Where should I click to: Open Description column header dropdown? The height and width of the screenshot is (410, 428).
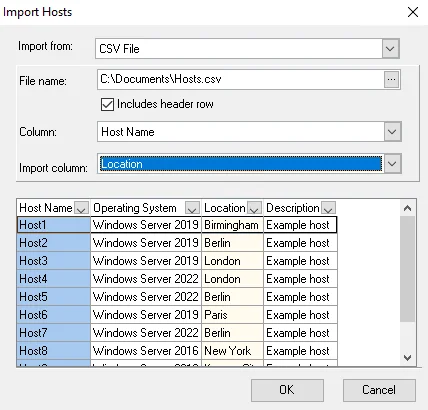[x=328, y=208]
